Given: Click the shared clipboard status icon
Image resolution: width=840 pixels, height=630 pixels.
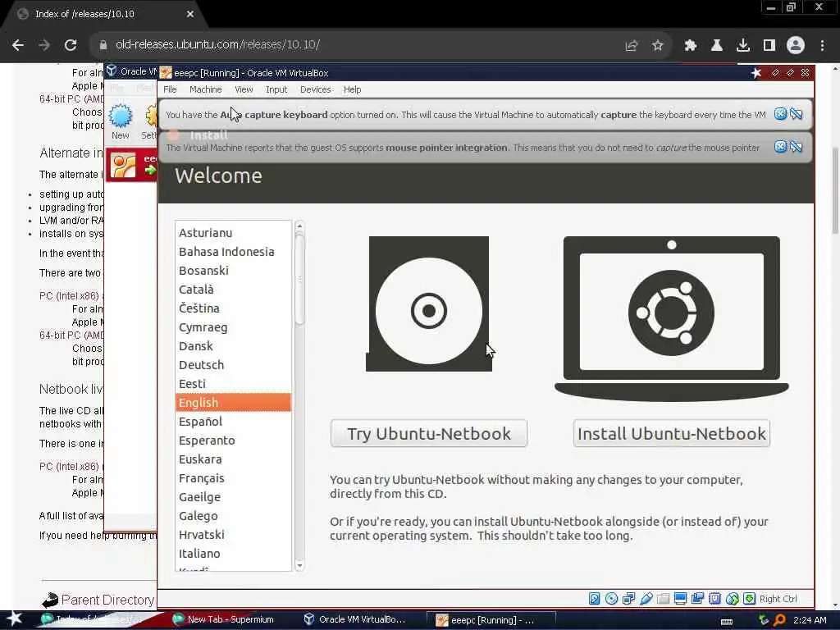Looking at the screenshot, I should [697, 598].
